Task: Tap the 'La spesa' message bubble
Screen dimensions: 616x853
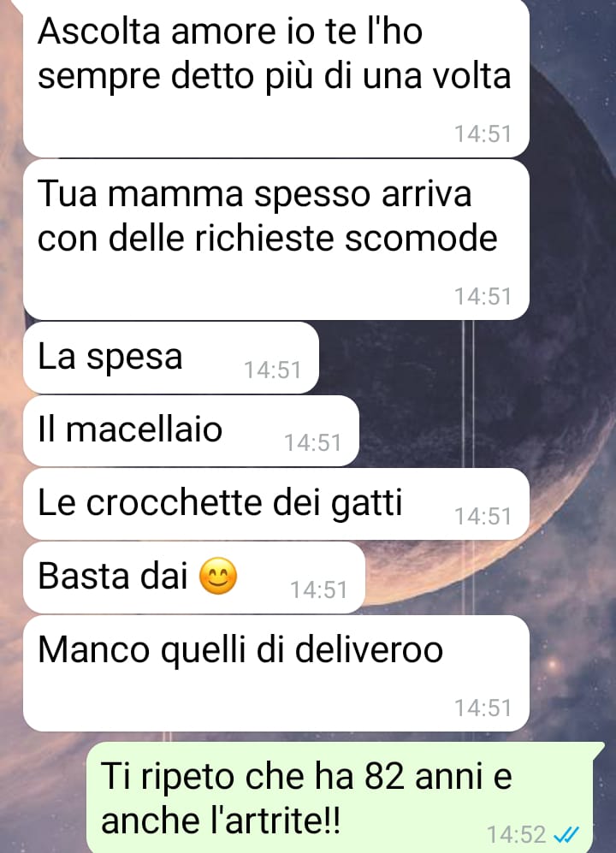Action: click(171, 358)
